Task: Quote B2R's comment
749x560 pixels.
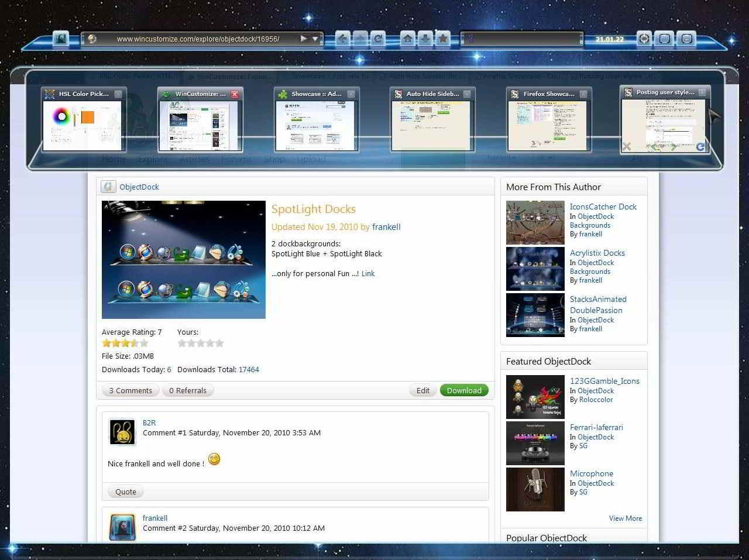Action: [x=125, y=492]
